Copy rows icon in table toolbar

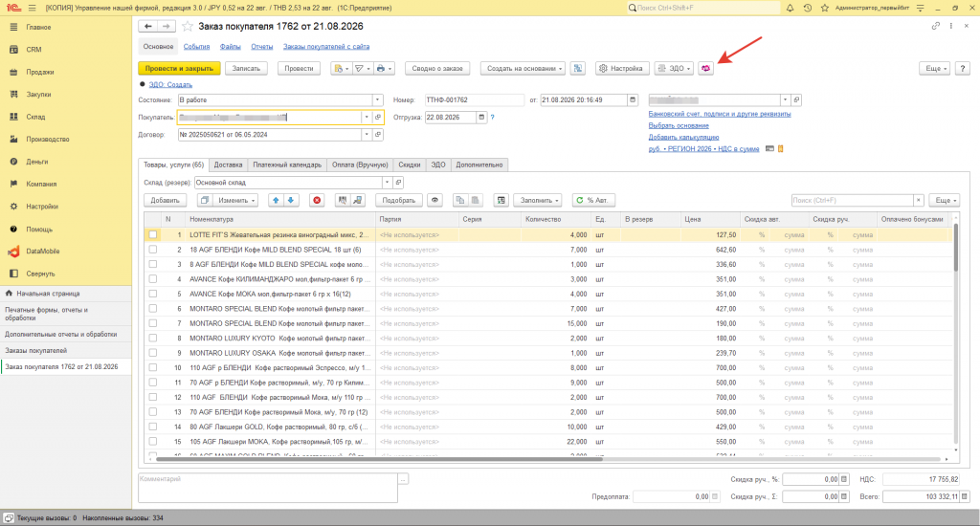coord(460,200)
